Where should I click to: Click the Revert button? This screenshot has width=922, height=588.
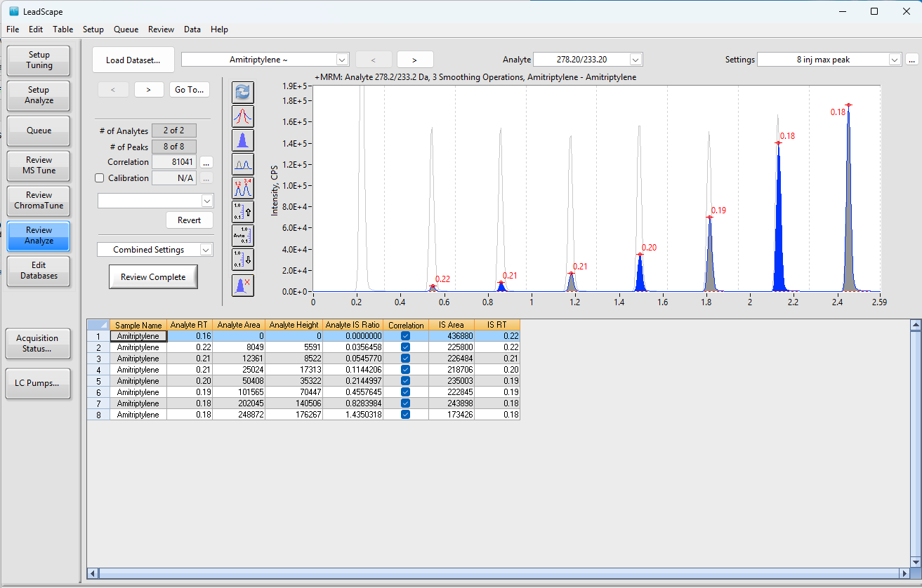pyautogui.click(x=189, y=220)
